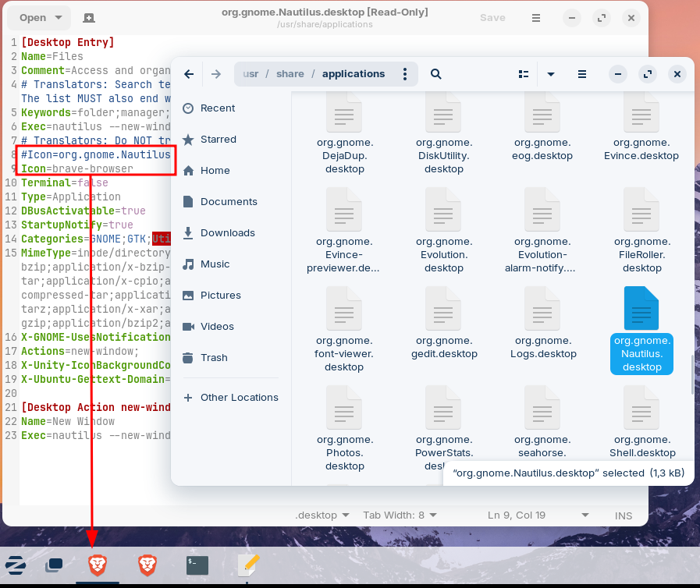Click the file manager vertical scrollbar
This screenshot has width=700, height=588.
pos(692,375)
